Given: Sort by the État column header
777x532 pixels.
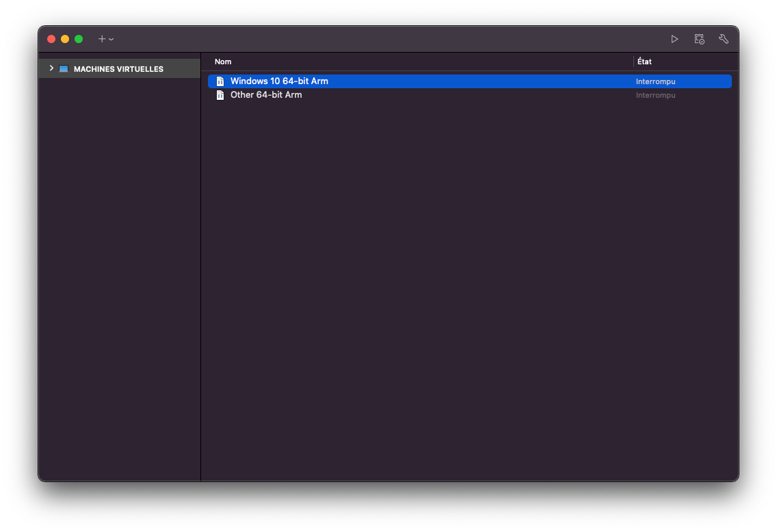Looking at the screenshot, I should click(644, 62).
